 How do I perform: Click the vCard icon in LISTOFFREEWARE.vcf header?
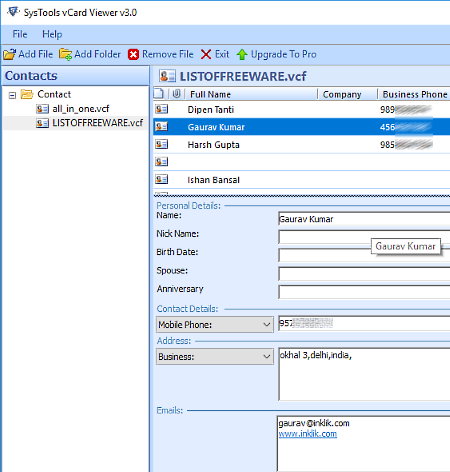click(167, 76)
